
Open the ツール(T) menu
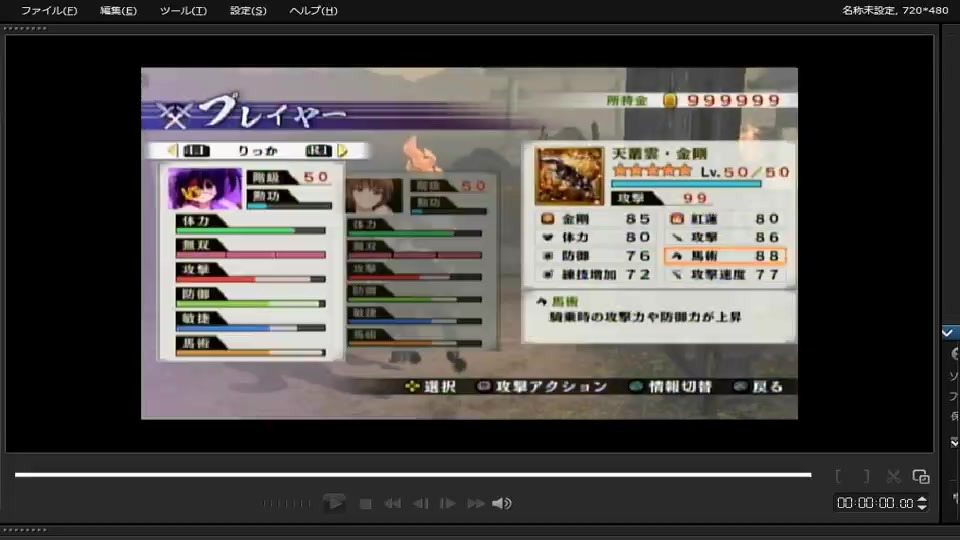click(x=183, y=10)
